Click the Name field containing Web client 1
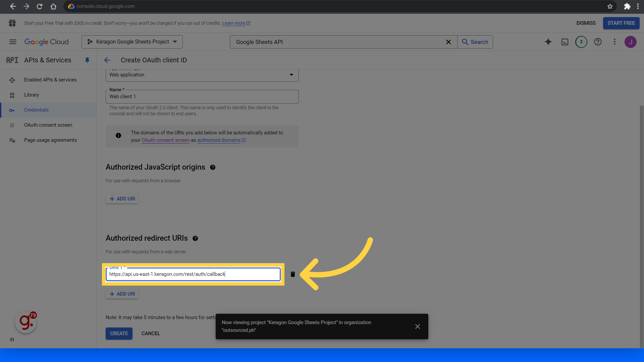 click(202, 97)
